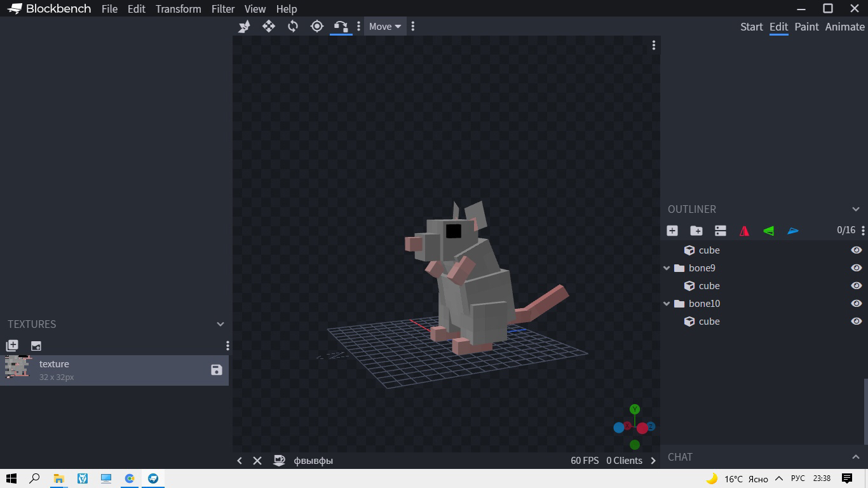The image size is (868, 488).
Task: Select the Pivot tool icon
Action: [x=317, y=26]
